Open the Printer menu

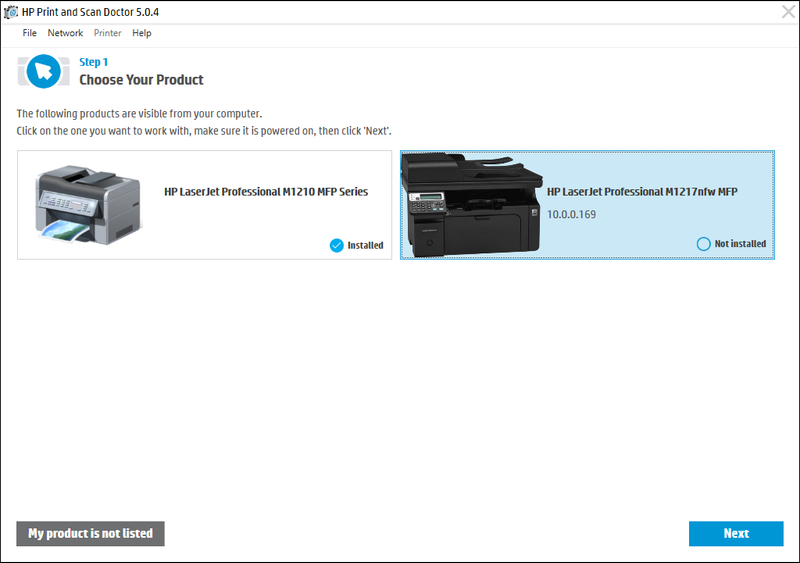pos(107,33)
